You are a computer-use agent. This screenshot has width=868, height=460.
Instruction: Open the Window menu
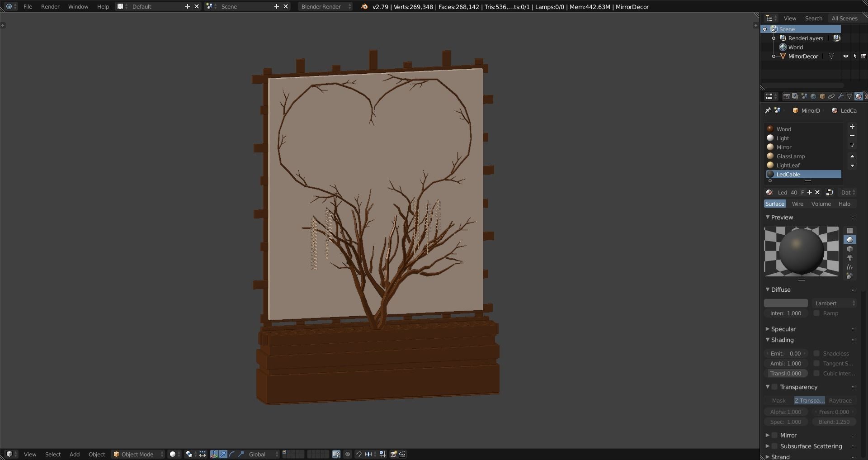(78, 6)
